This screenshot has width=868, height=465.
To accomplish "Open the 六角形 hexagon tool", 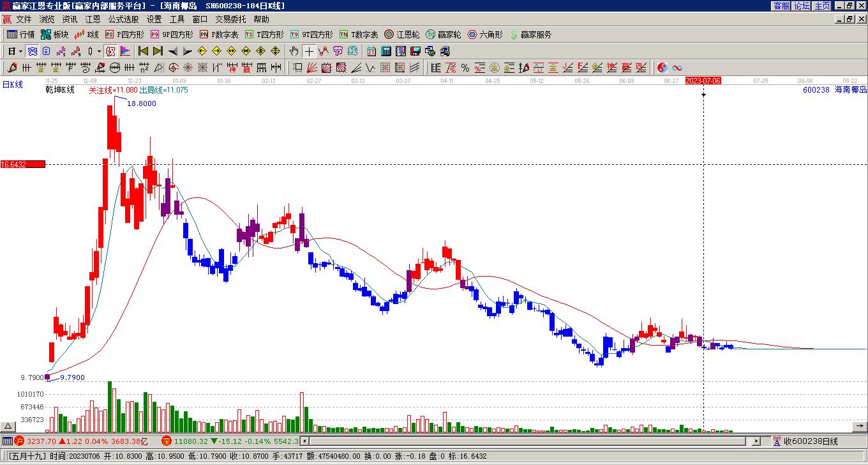I will click(x=485, y=34).
